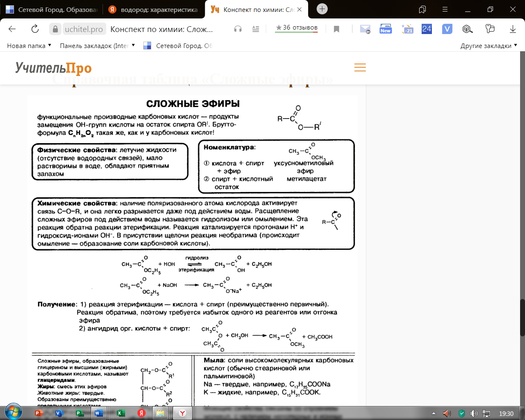This screenshot has height=420, width=525.
Task: Close the Конспект по химии tab
Action: (x=299, y=9)
